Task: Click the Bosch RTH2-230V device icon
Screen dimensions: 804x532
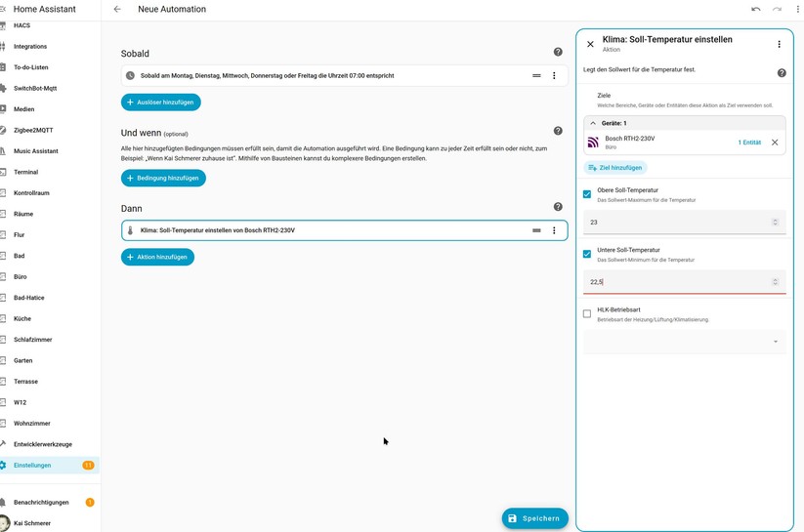Action: point(593,143)
